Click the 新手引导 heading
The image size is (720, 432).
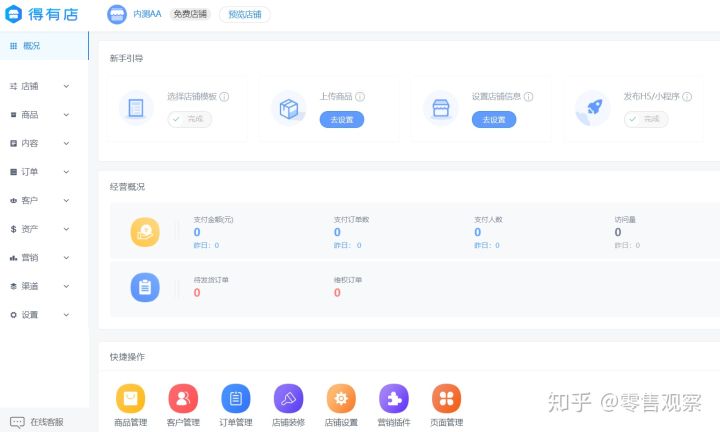pyautogui.click(x=126, y=58)
